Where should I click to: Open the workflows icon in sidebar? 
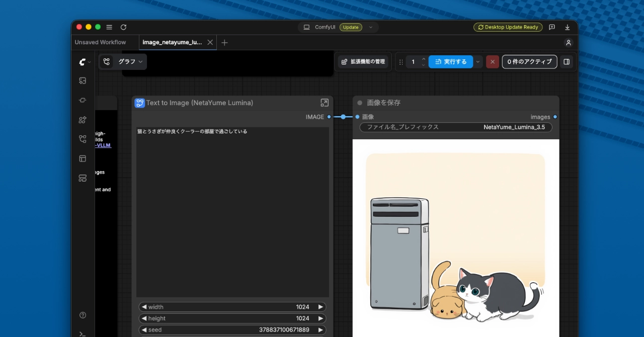(83, 139)
